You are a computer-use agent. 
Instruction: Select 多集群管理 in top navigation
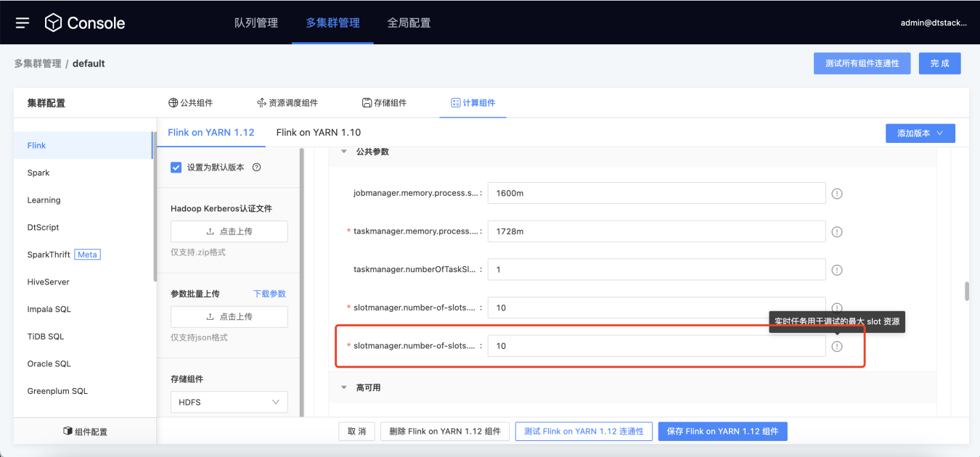[x=332, y=22]
